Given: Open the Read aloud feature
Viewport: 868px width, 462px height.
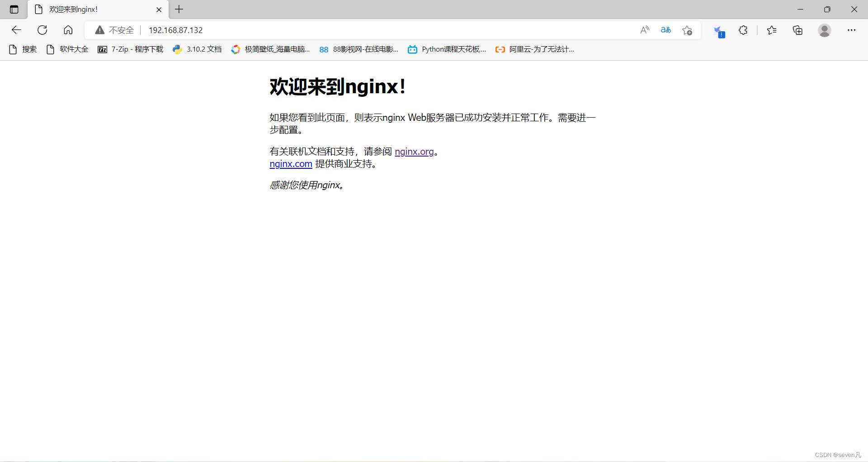Looking at the screenshot, I should pos(645,30).
